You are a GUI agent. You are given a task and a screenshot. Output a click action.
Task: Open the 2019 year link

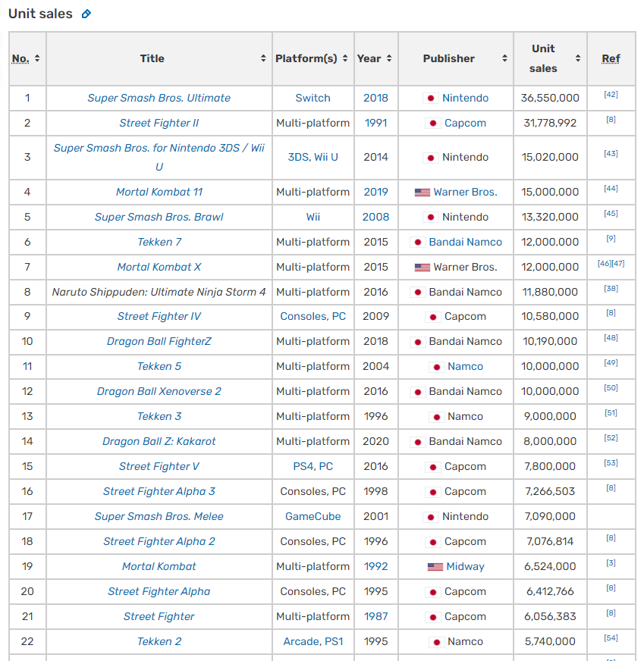click(x=375, y=192)
